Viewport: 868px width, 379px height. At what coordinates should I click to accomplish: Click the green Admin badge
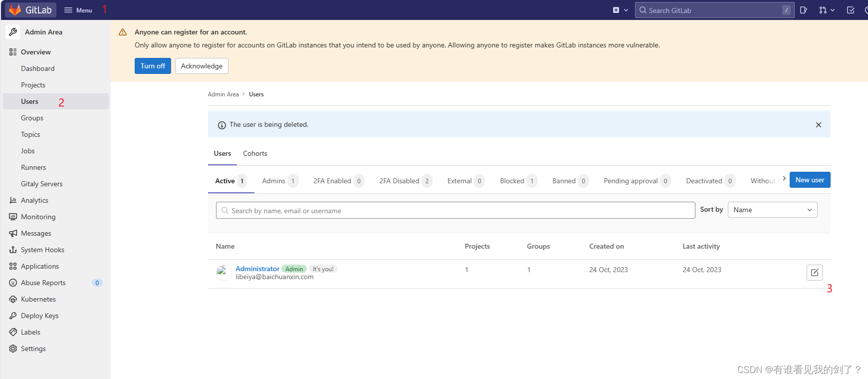[x=294, y=269]
